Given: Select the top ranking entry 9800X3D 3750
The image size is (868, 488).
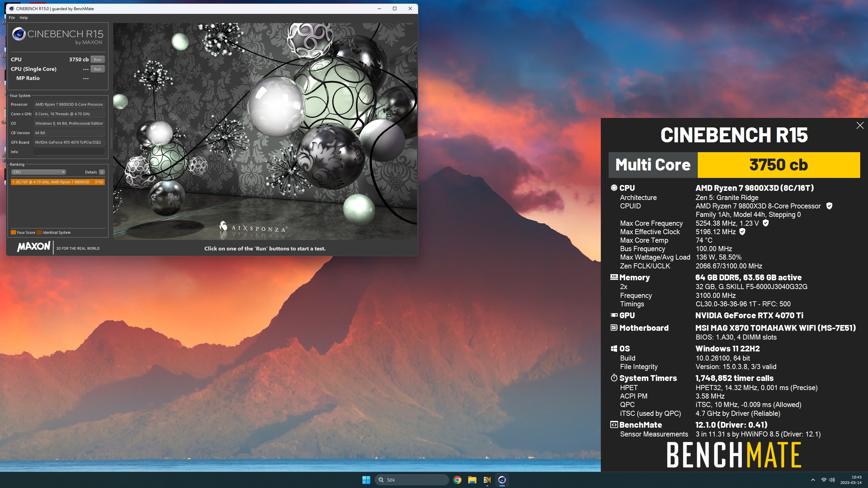Looking at the screenshot, I should pyautogui.click(x=58, y=182).
